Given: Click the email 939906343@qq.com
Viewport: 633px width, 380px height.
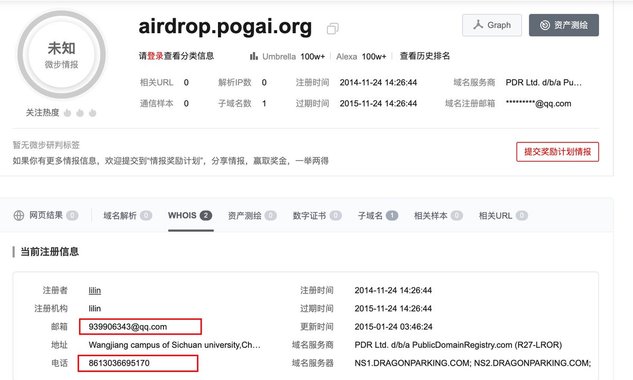Looking at the screenshot, I should tap(128, 326).
